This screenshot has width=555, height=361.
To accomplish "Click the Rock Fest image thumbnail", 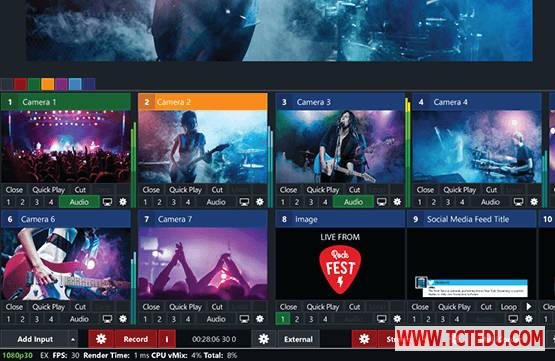I will [340, 264].
